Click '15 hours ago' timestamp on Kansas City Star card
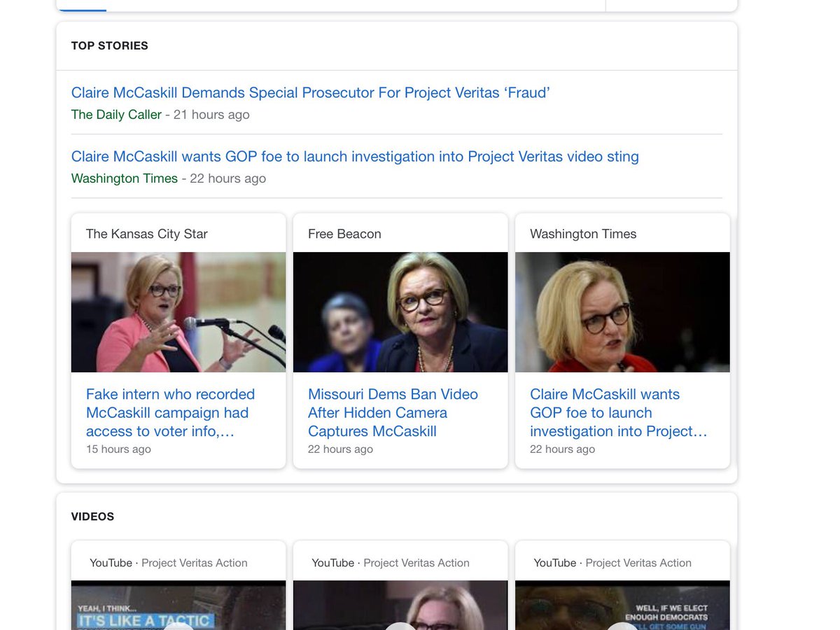 118,449
